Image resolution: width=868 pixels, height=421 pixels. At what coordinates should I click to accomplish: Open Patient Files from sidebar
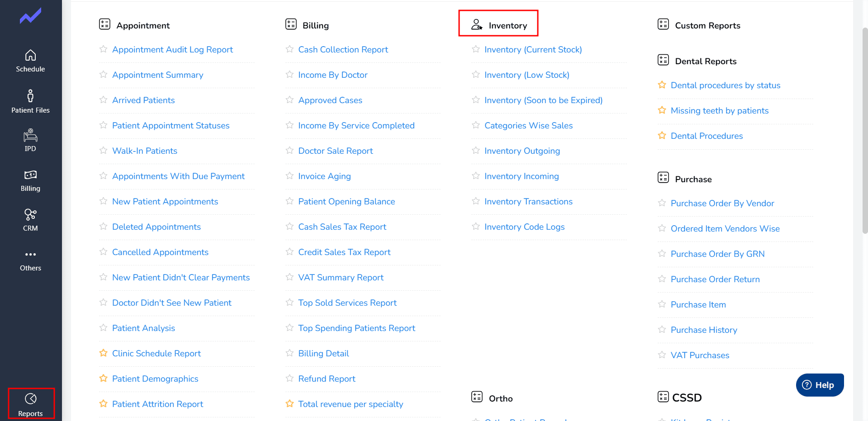30,101
